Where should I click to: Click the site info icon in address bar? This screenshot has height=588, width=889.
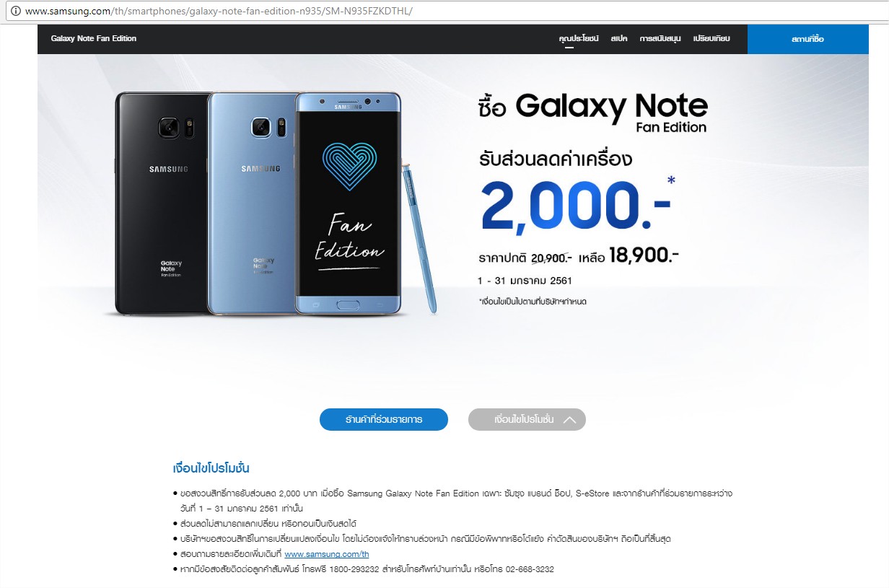[x=17, y=12]
